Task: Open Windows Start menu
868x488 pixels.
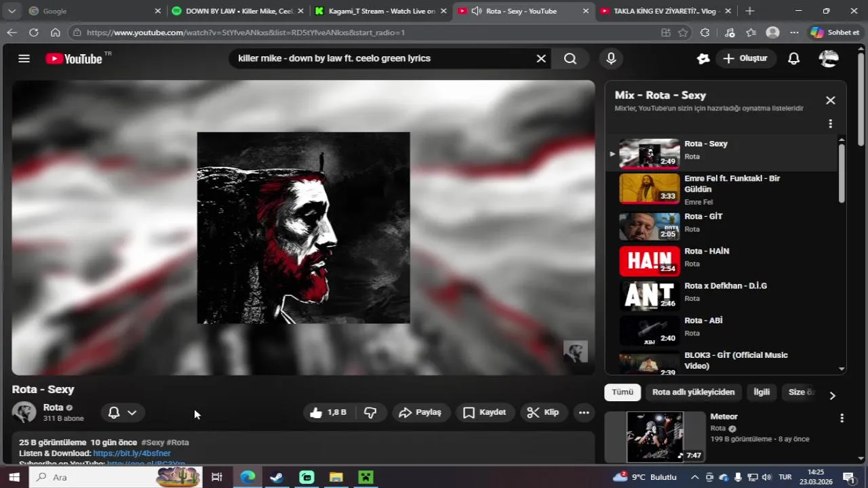Action: (x=14, y=477)
